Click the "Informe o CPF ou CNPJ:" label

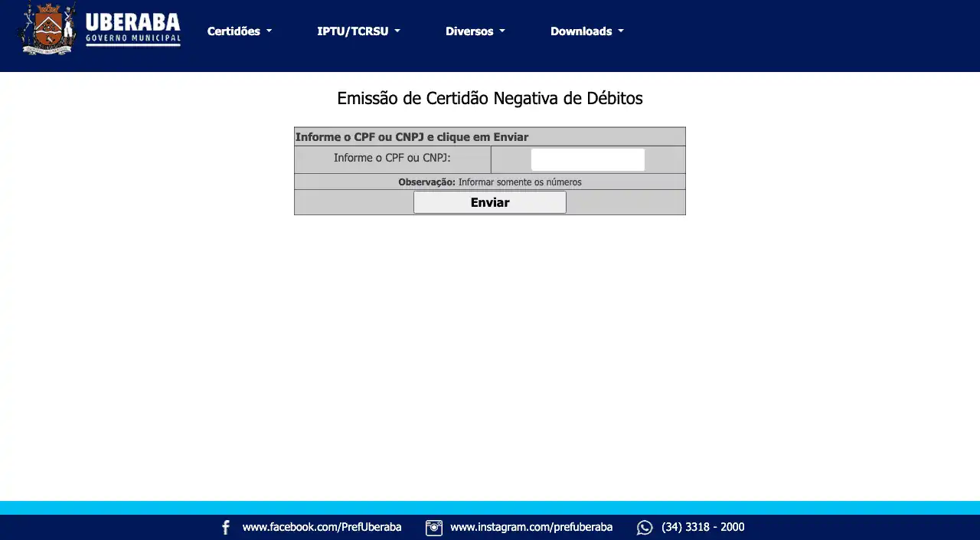pyautogui.click(x=392, y=159)
